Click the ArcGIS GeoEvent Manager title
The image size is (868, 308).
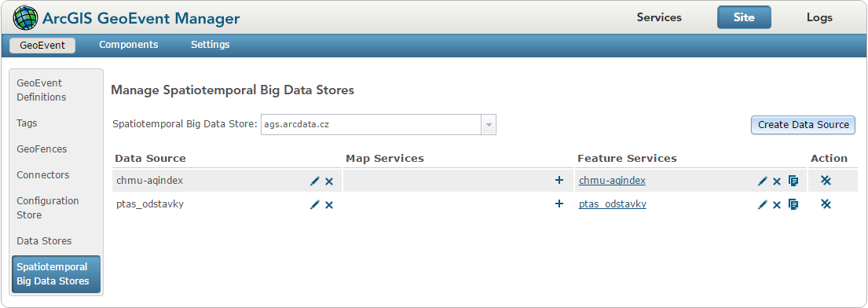tap(141, 18)
